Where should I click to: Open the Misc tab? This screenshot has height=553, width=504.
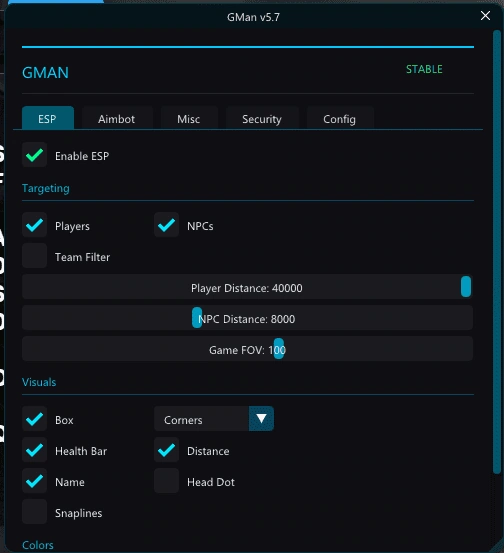tap(189, 118)
